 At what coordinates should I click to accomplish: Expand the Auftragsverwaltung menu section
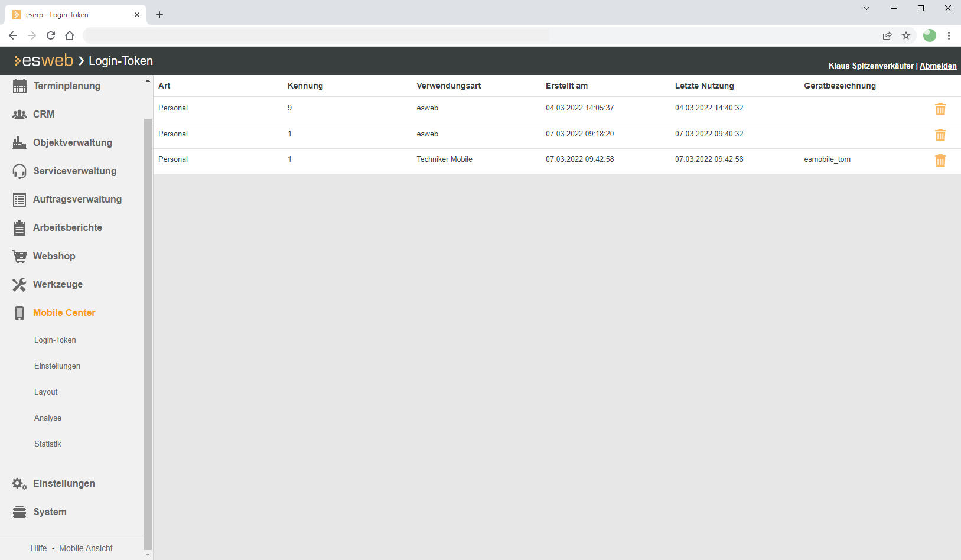(x=77, y=200)
